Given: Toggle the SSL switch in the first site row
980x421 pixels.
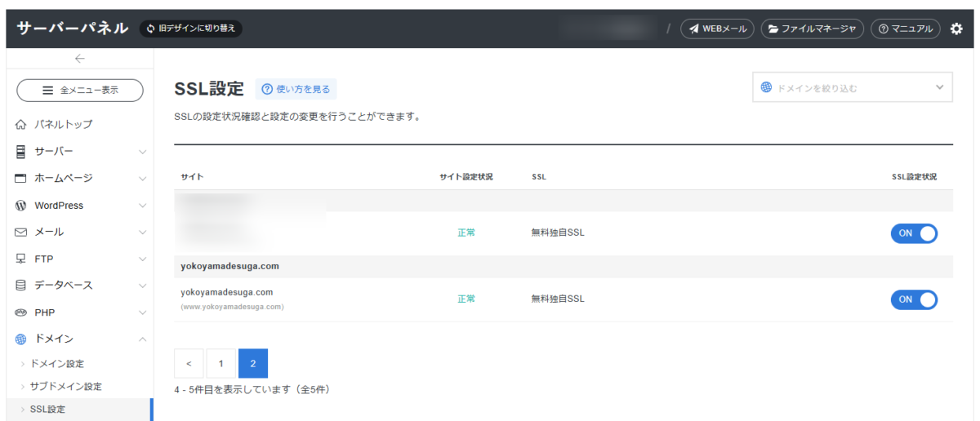Looking at the screenshot, I should pyautogui.click(x=914, y=233).
